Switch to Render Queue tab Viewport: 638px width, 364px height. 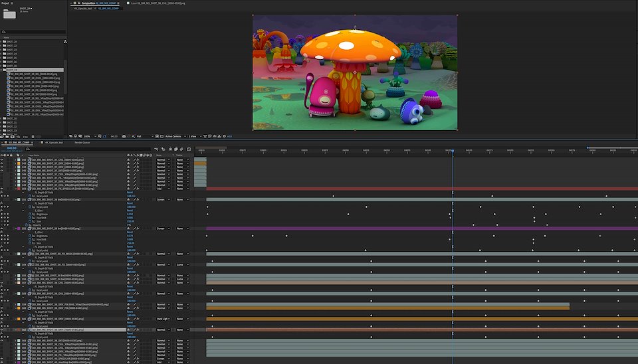(x=82, y=143)
